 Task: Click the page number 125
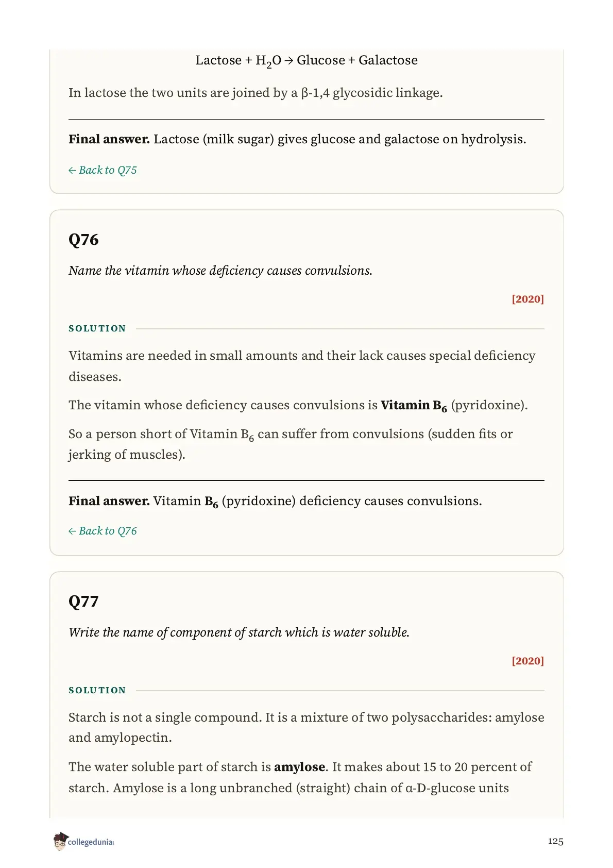click(555, 841)
